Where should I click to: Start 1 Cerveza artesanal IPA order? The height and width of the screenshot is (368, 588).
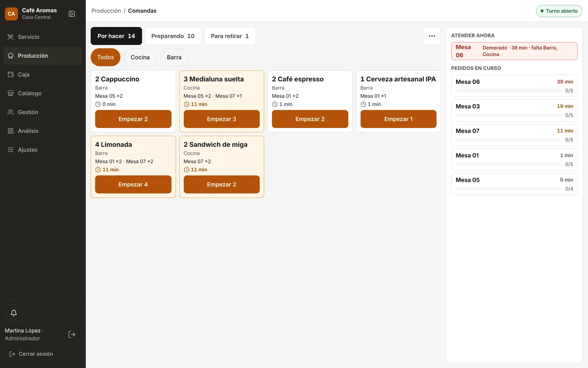[x=398, y=119]
